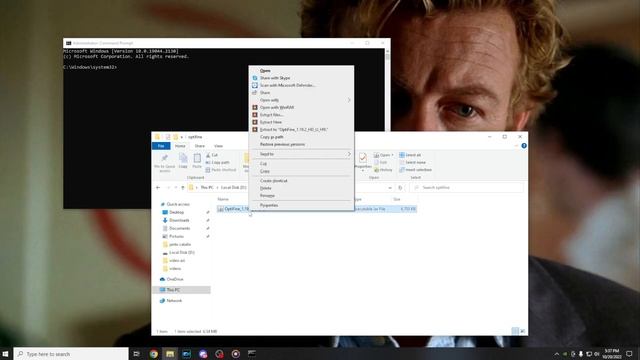
Task: Click Select all in ribbon
Action: click(410, 155)
